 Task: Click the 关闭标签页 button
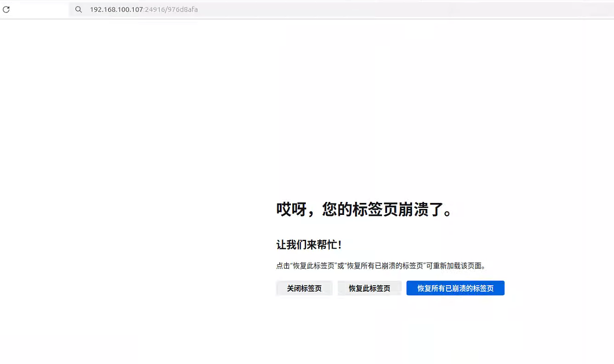[x=304, y=288]
